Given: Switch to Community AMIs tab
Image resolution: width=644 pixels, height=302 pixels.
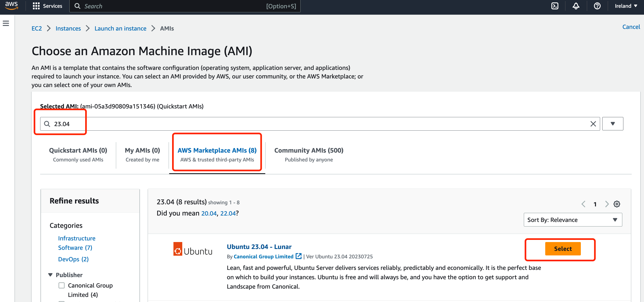Looking at the screenshot, I should 309,155.
